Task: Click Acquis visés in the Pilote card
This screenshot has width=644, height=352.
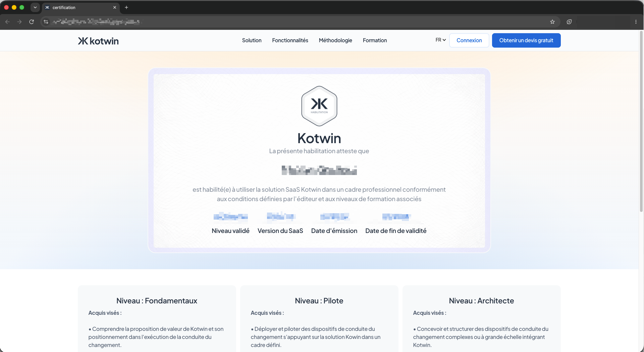Action: [267, 313]
